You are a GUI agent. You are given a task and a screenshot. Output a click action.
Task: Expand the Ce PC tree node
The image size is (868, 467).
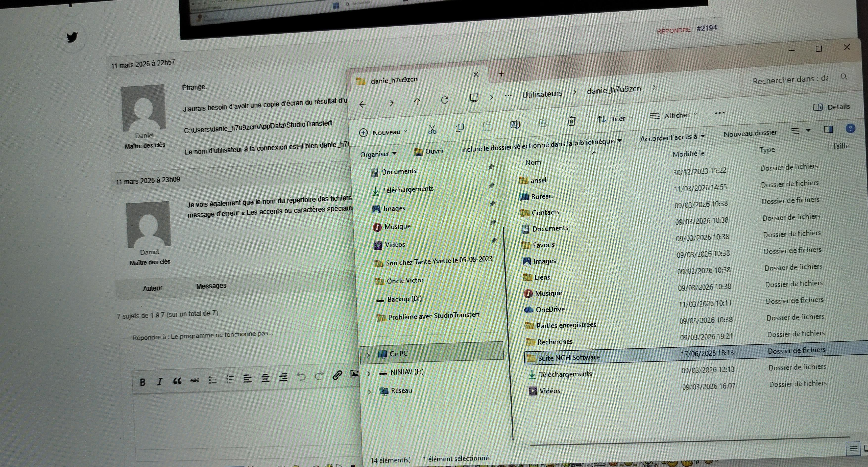pos(368,355)
